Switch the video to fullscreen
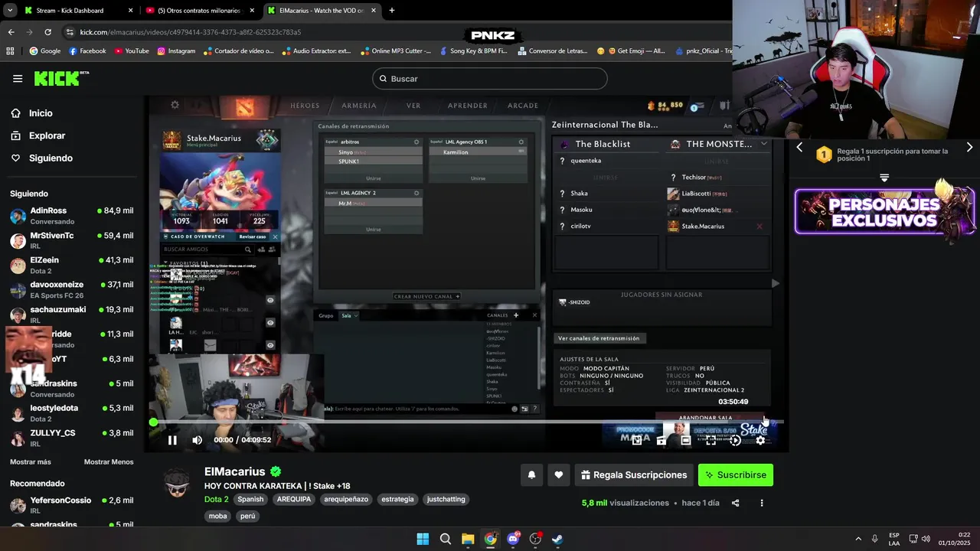The height and width of the screenshot is (551, 980). click(x=710, y=440)
